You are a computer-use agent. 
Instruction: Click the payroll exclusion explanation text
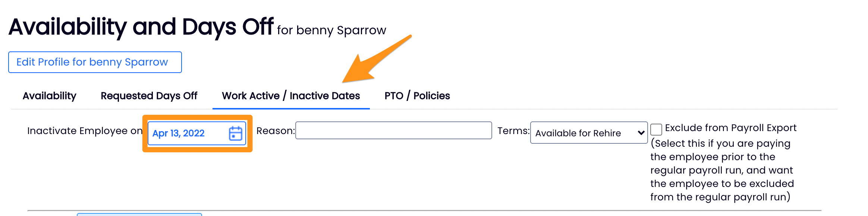721,170
